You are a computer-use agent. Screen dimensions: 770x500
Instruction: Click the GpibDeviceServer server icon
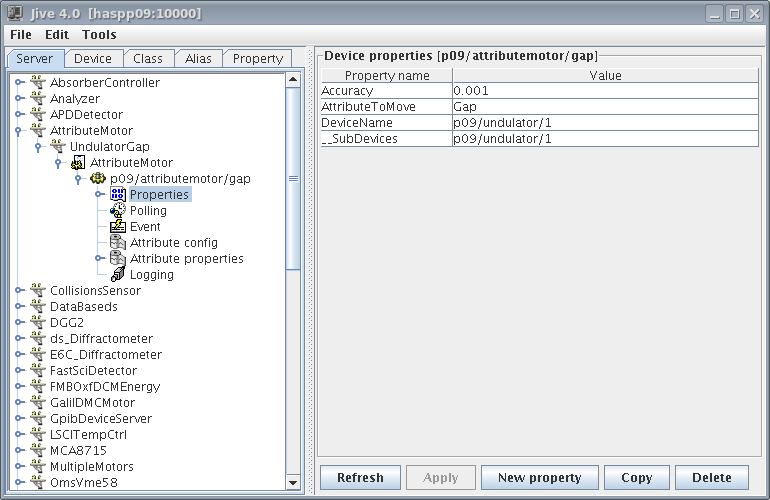coord(38,418)
